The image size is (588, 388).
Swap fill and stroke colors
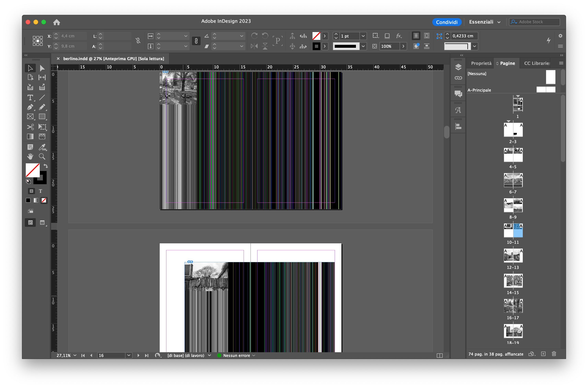click(46, 166)
